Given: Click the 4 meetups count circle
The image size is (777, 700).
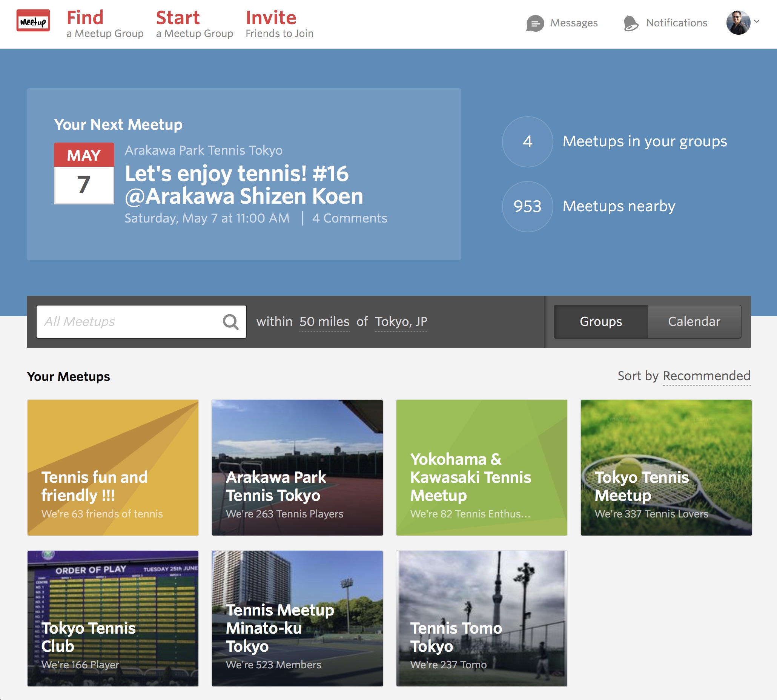Looking at the screenshot, I should coord(527,142).
